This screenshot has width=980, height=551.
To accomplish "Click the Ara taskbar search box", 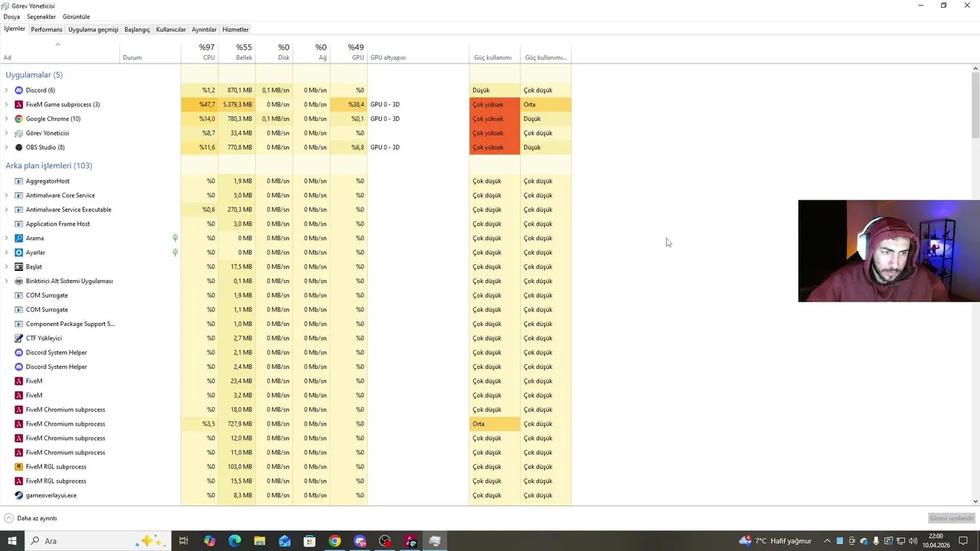I will pyautogui.click(x=97, y=541).
